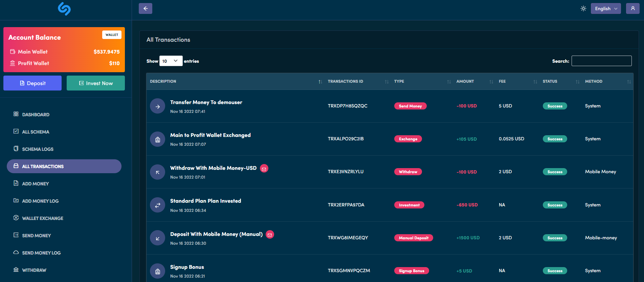Image resolution: width=644 pixels, height=282 pixels.
Task: Open the English language dropdown
Action: tap(605, 8)
